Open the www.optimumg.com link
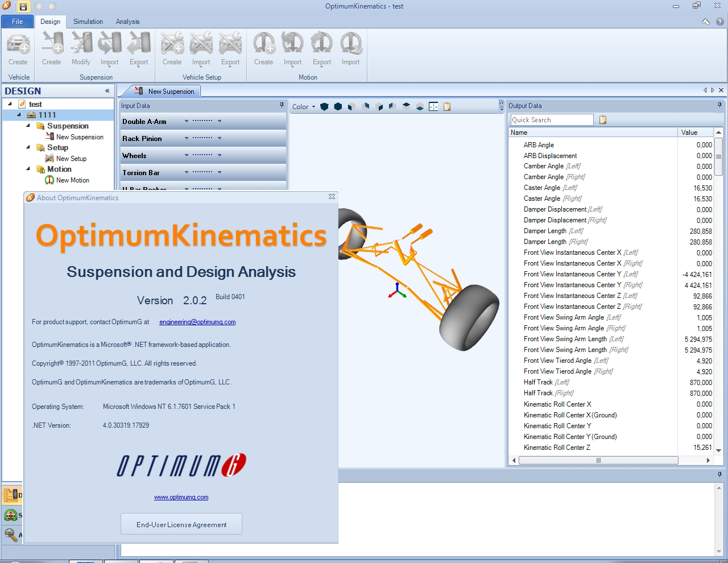The image size is (728, 563). (181, 497)
